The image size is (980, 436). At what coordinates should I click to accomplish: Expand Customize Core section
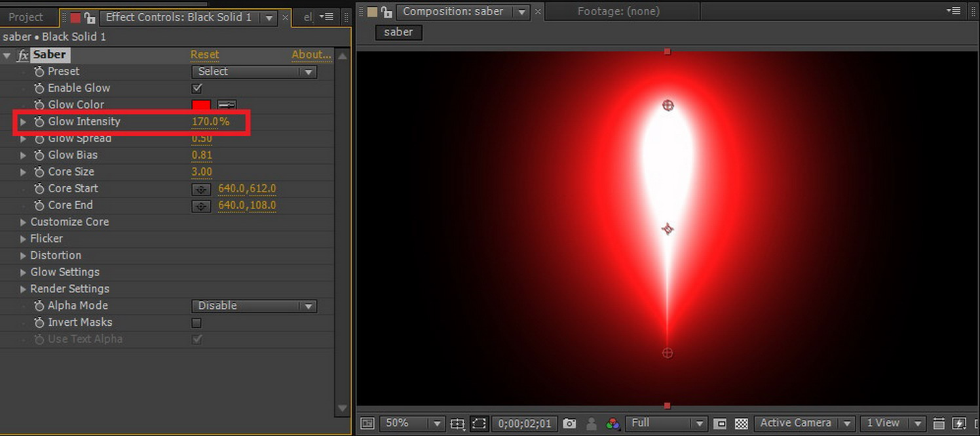click(24, 222)
